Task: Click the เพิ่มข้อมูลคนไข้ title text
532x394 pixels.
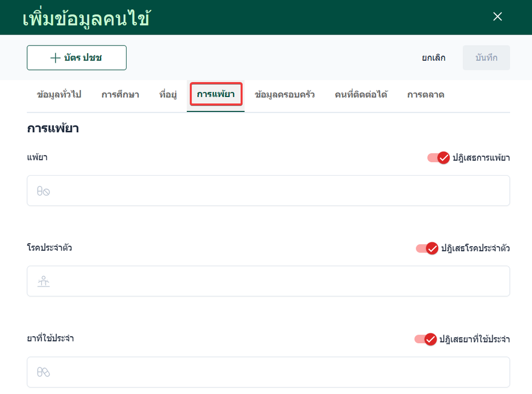Action: coord(87,18)
